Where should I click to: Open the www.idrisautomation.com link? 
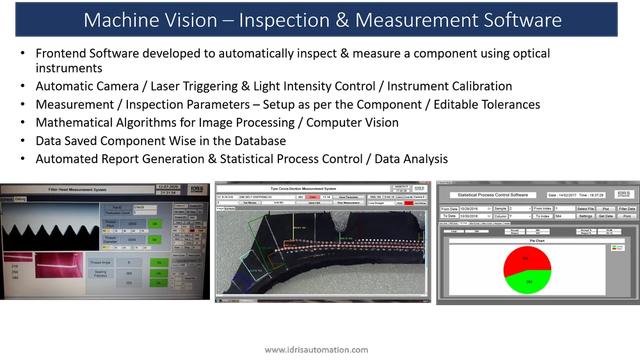[x=316, y=350]
